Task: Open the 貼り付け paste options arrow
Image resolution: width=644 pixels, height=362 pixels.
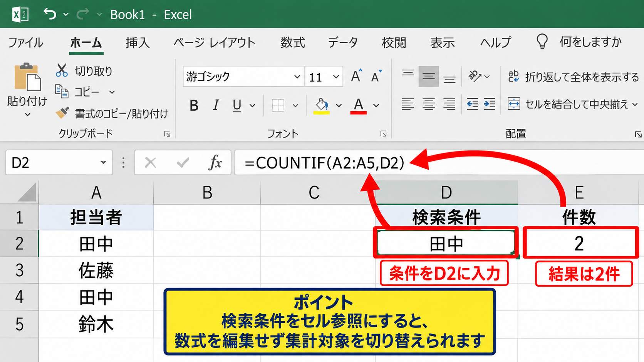Action: pyautogui.click(x=27, y=114)
